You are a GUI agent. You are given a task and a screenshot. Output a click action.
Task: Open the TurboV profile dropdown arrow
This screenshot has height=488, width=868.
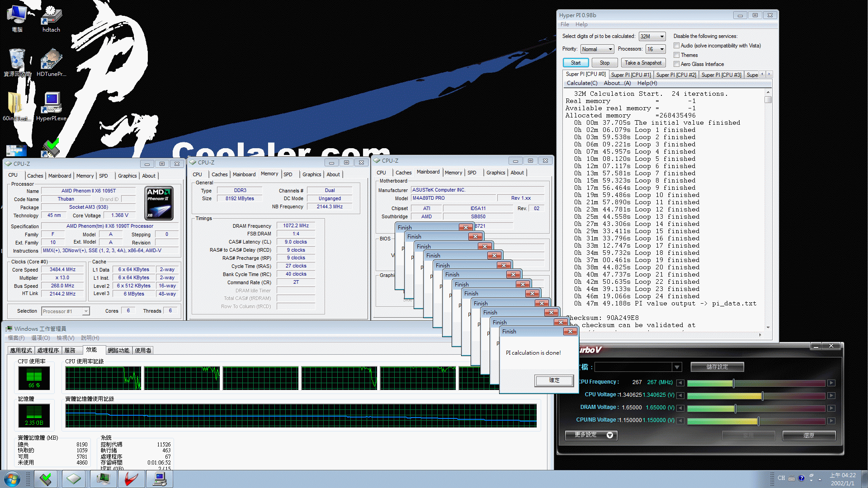tap(676, 367)
